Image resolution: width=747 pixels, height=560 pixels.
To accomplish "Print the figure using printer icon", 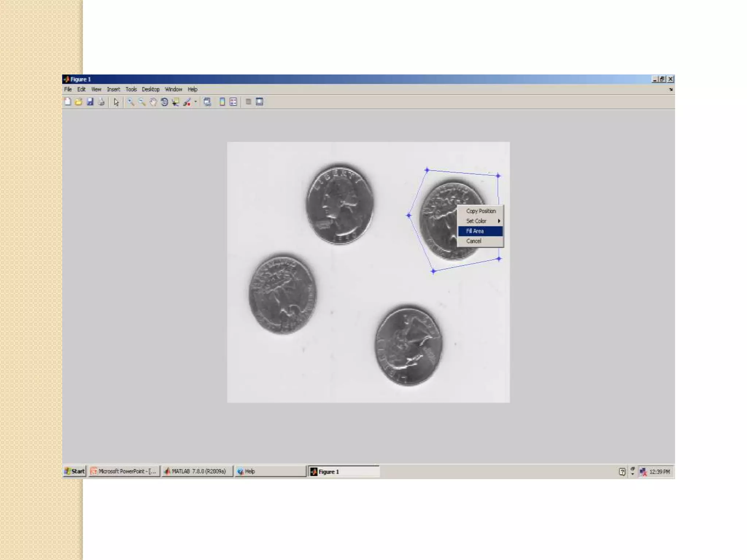I will [101, 102].
